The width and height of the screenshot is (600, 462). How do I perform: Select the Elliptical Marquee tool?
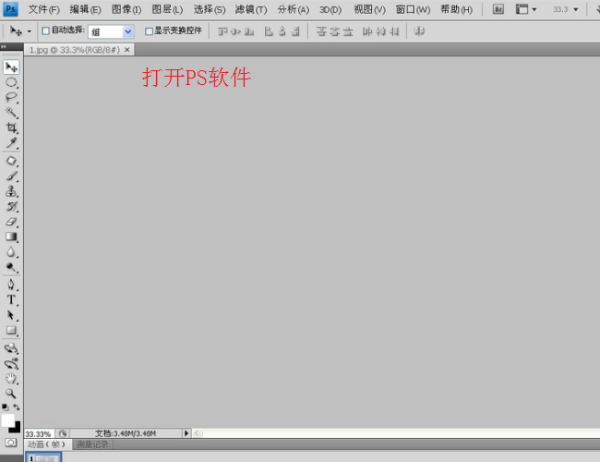(11, 83)
